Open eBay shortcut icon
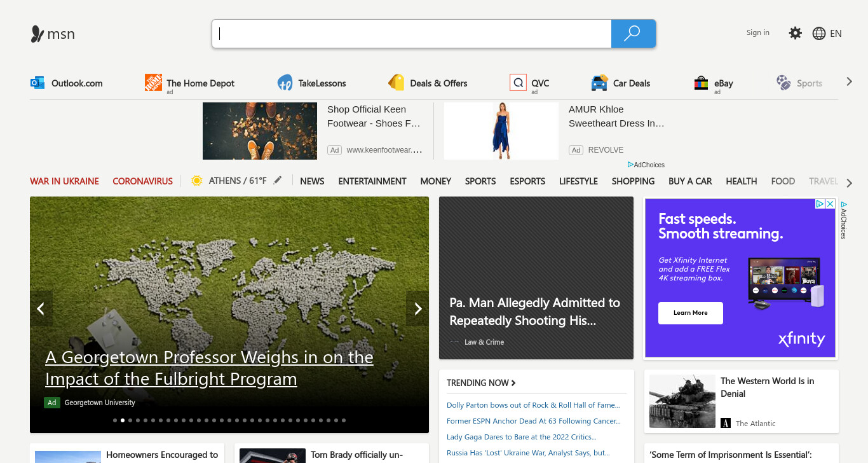Screen dimensions: 868x463 701,83
